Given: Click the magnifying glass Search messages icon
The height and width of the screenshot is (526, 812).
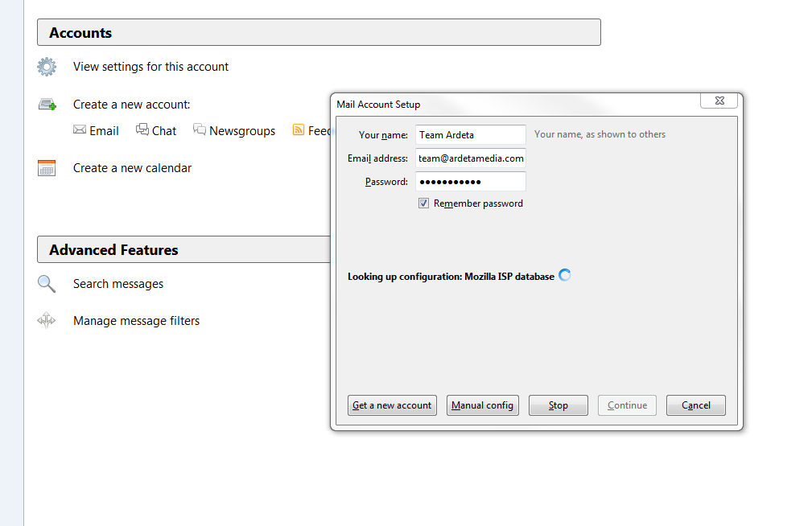Looking at the screenshot, I should (x=47, y=284).
